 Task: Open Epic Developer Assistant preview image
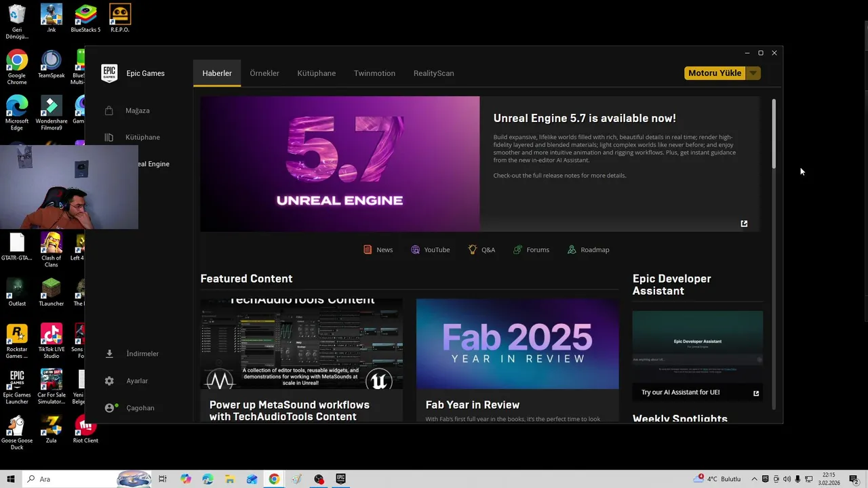click(698, 347)
